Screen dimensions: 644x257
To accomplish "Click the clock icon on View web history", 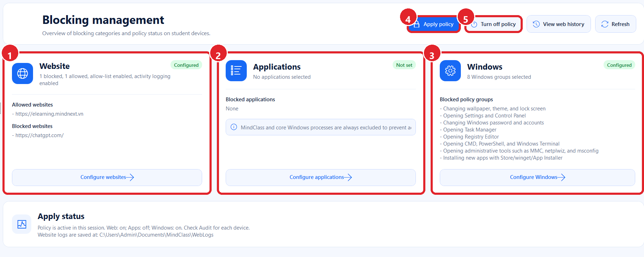I will 536,24.
